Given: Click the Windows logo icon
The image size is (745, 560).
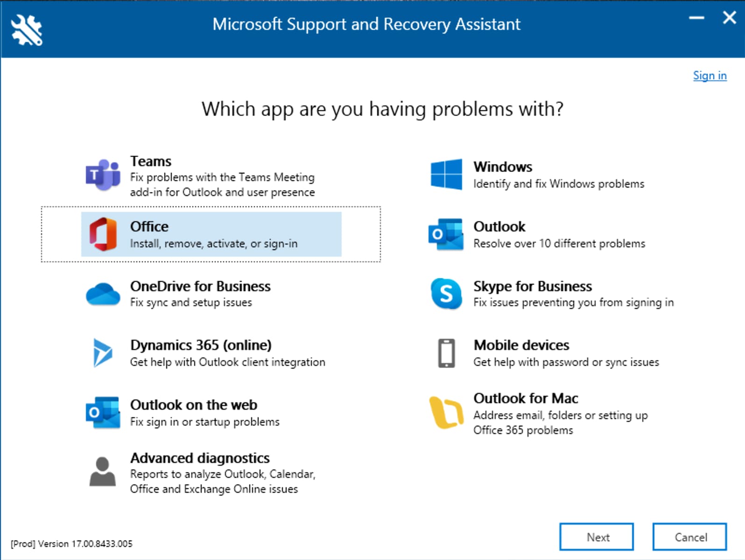Looking at the screenshot, I should tap(446, 175).
